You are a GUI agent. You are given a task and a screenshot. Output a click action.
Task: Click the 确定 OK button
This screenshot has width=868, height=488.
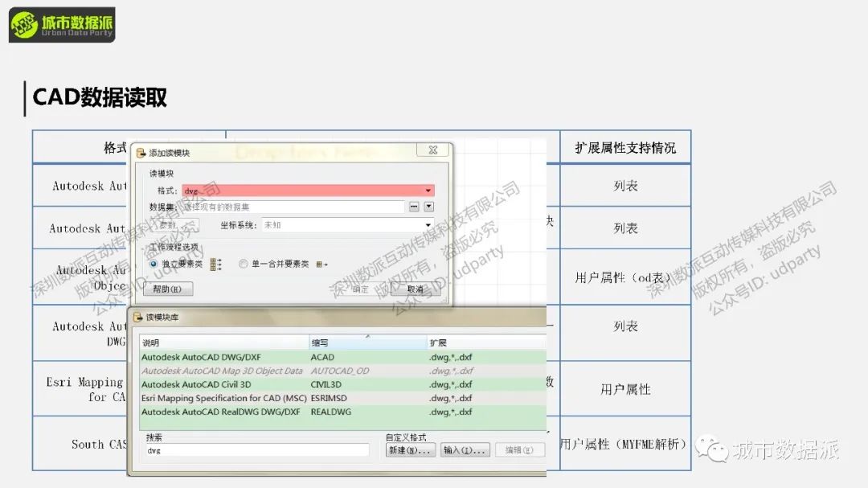(x=360, y=289)
